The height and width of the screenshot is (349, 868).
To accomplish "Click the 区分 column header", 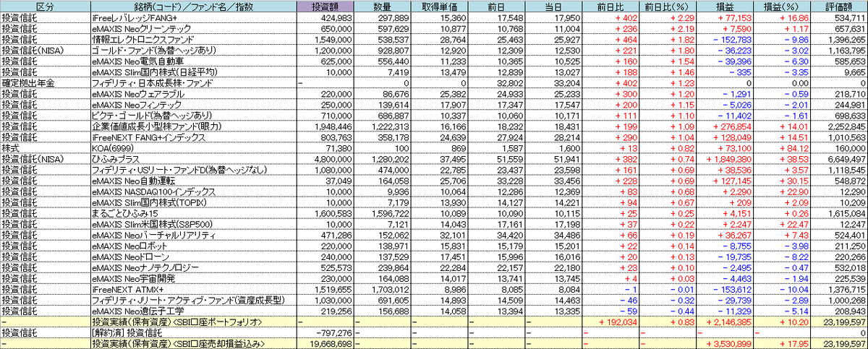I will coord(46,6).
